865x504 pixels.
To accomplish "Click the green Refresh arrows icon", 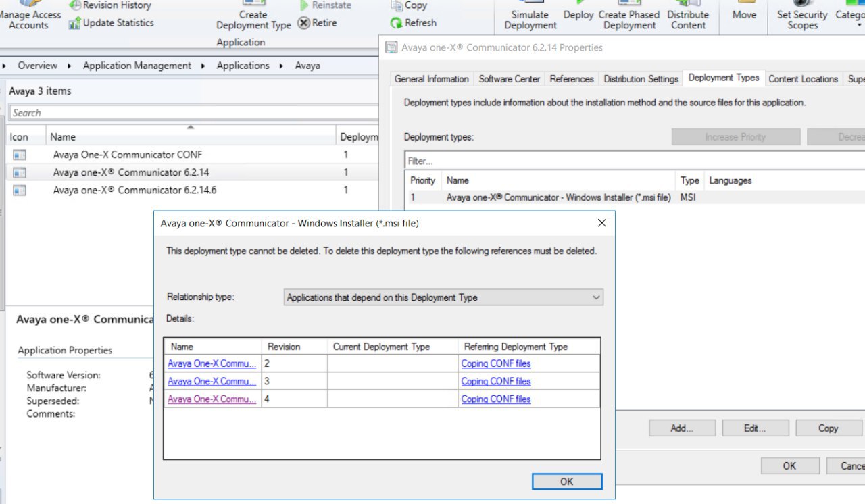I will point(397,23).
